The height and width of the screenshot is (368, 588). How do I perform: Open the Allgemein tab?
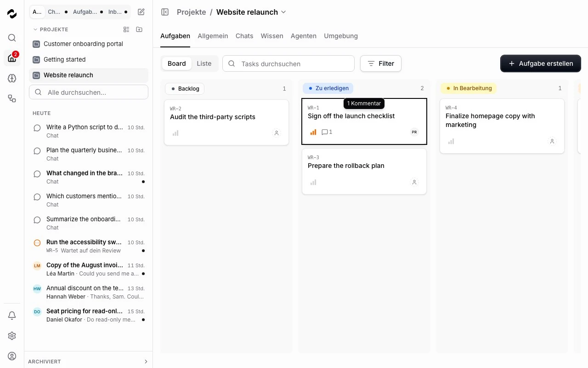pos(213,36)
